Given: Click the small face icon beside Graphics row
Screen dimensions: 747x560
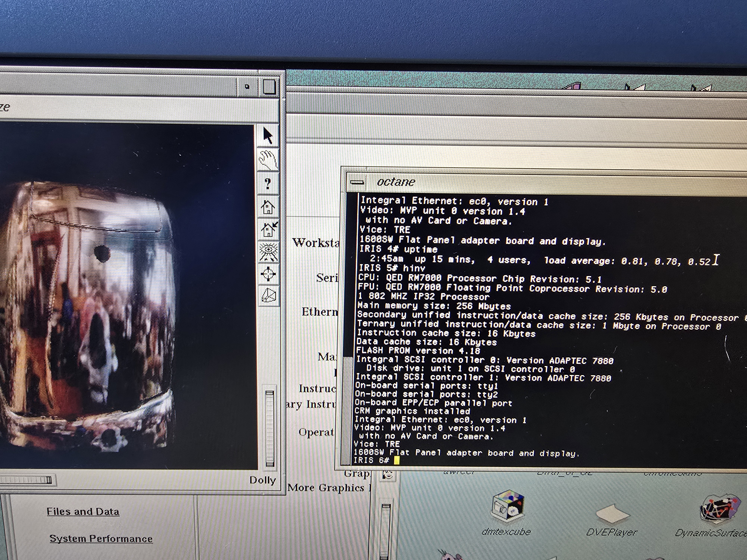Looking at the screenshot, I should tap(388, 475).
